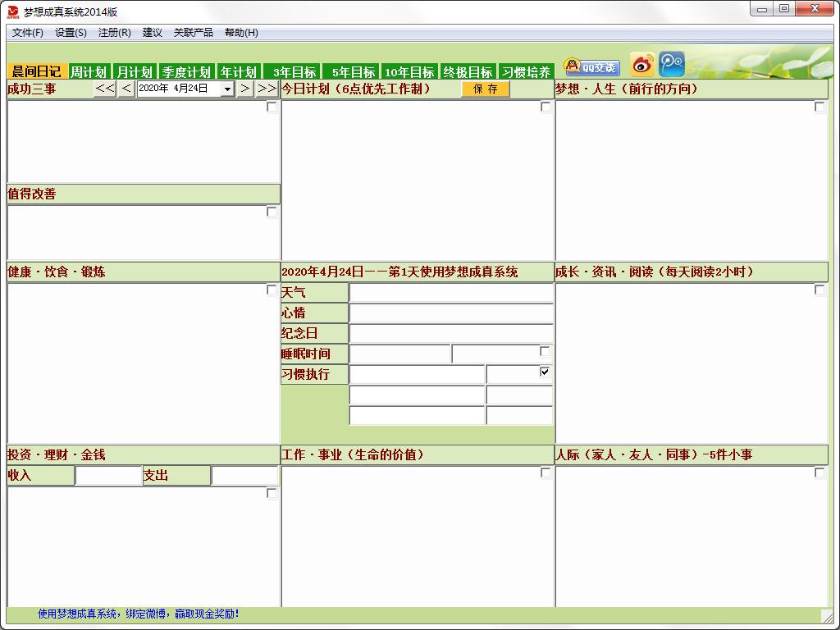Screen dimensions: 840x630
Task: Uncheck the 习惯执行 checkbox
Action: [x=545, y=372]
